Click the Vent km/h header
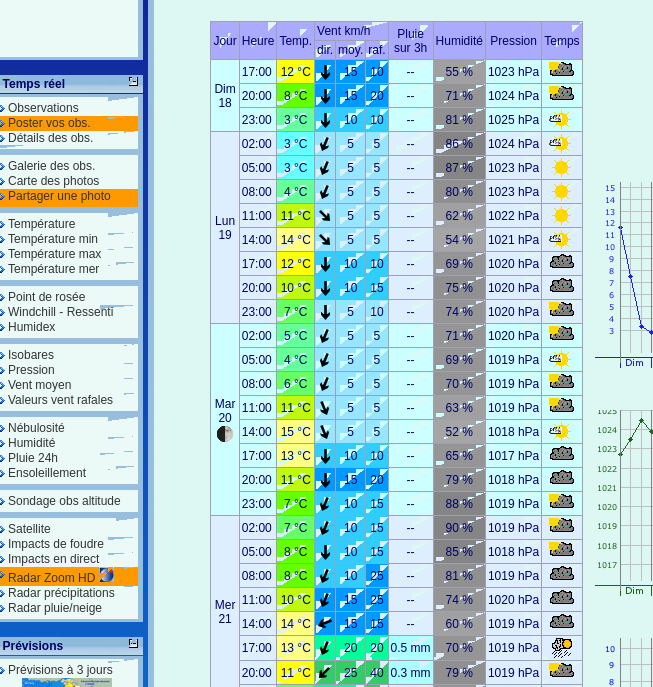653x687 pixels. point(351,31)
